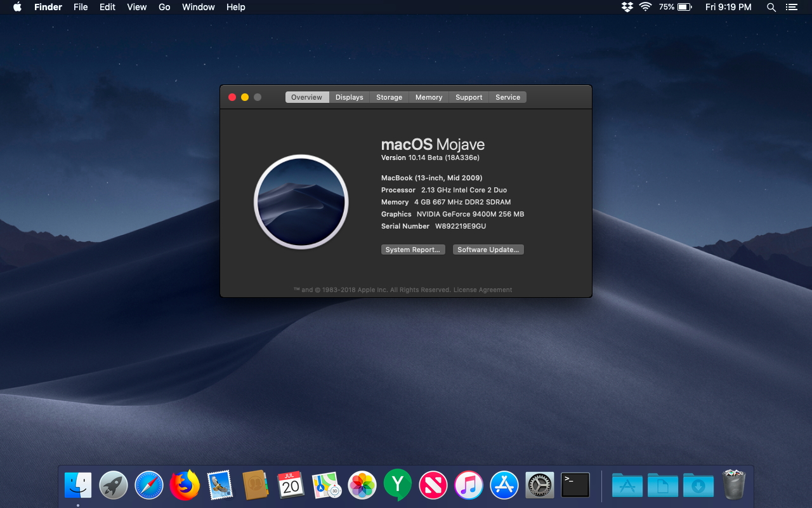Open System Preferences gear in Dock
The image size is (812, 508).
540,486
